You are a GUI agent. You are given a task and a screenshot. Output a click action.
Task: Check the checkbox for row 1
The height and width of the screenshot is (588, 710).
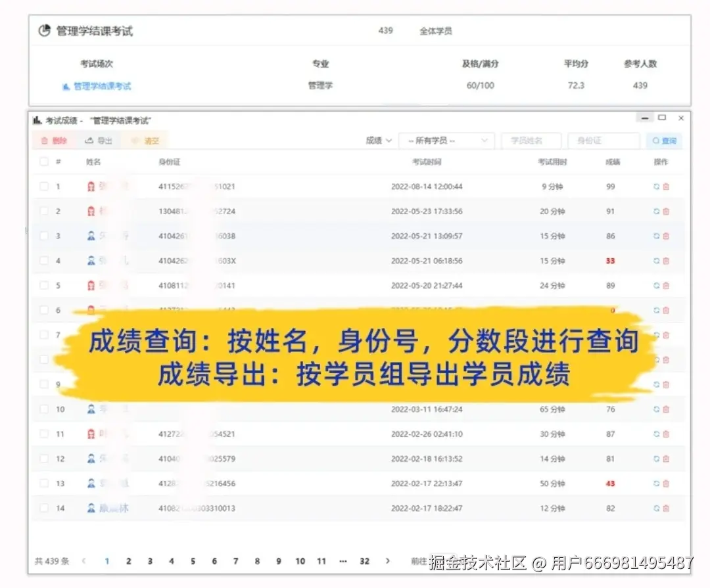point(44,186)
